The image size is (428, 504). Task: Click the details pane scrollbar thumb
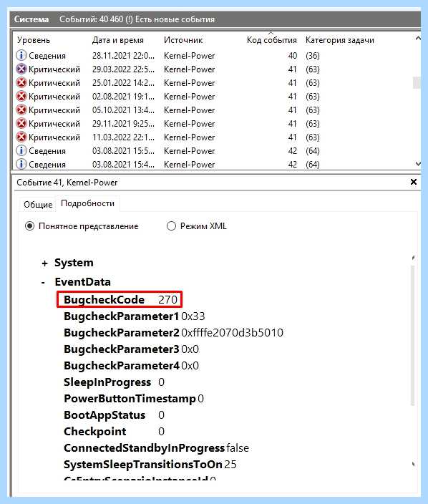[x=412, y=334]
